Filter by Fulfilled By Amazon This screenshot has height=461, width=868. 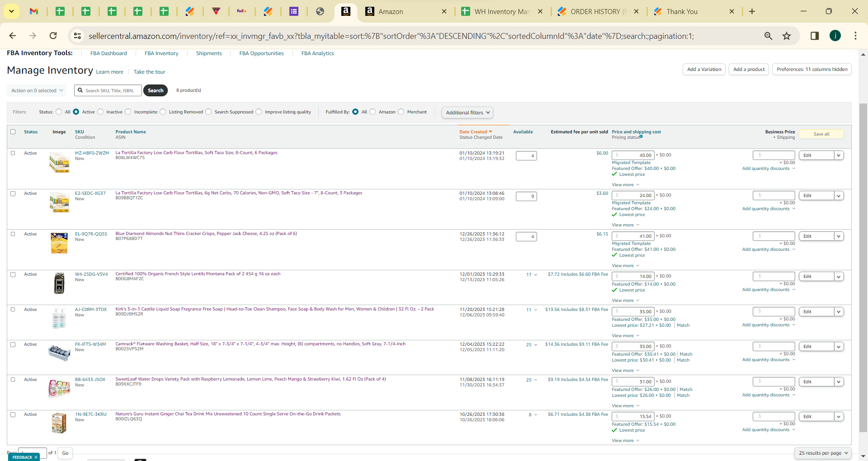(373, 112)
